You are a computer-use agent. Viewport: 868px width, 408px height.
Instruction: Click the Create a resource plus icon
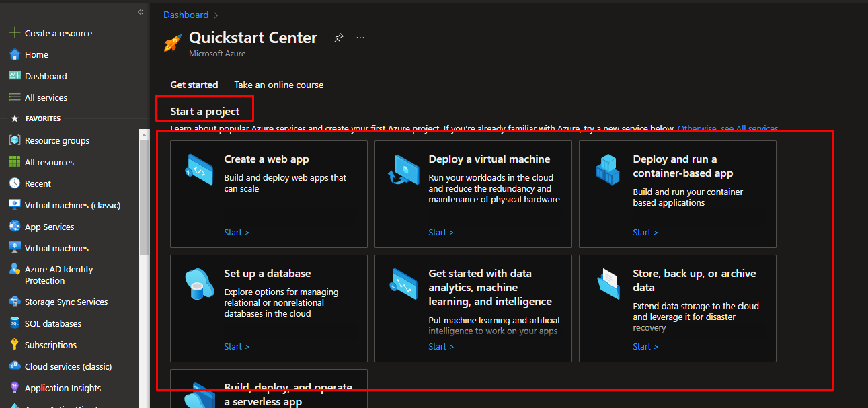coord(14,33)
